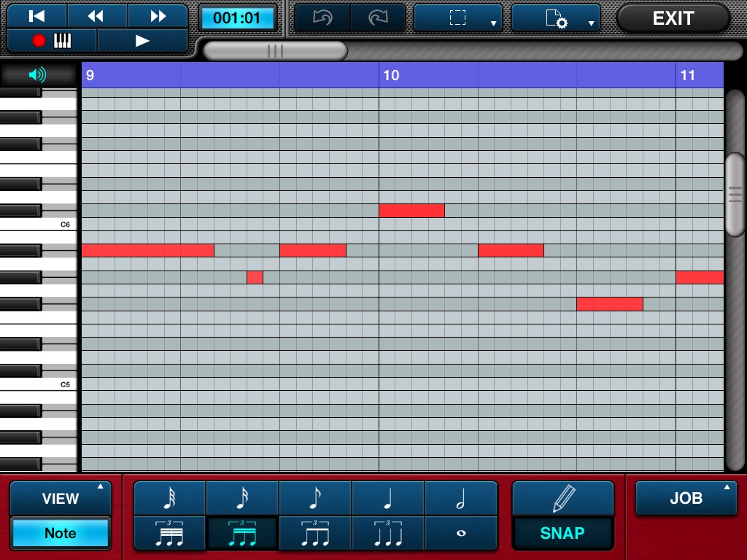The width and height of the screenshot is (747, 560).
Task: Toggle SNAP to grid
Action: point(563,533)
